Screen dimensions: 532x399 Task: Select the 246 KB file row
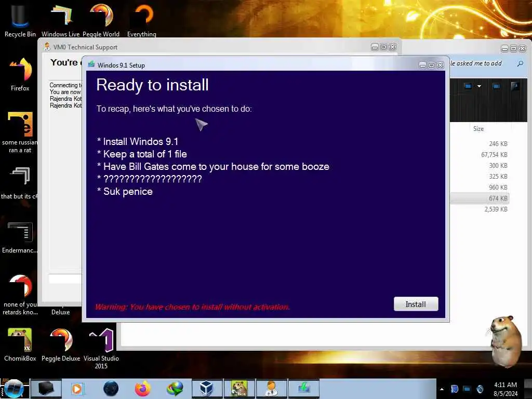coord(480,144)
